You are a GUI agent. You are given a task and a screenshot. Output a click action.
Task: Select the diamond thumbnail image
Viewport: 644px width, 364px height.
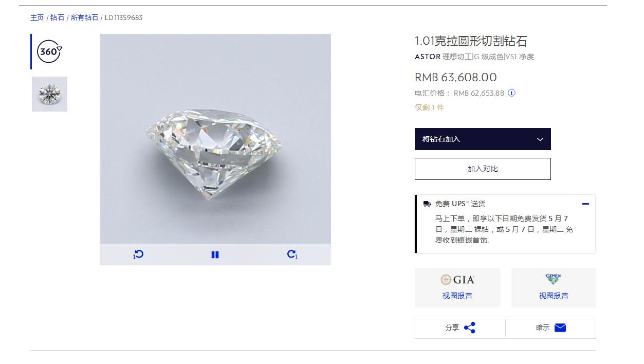(49, 94)
